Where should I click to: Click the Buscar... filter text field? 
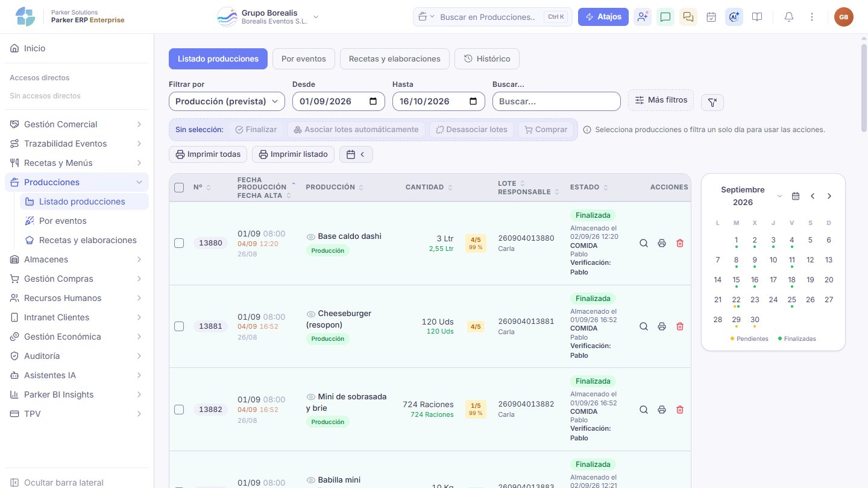[x=556, y=101]
